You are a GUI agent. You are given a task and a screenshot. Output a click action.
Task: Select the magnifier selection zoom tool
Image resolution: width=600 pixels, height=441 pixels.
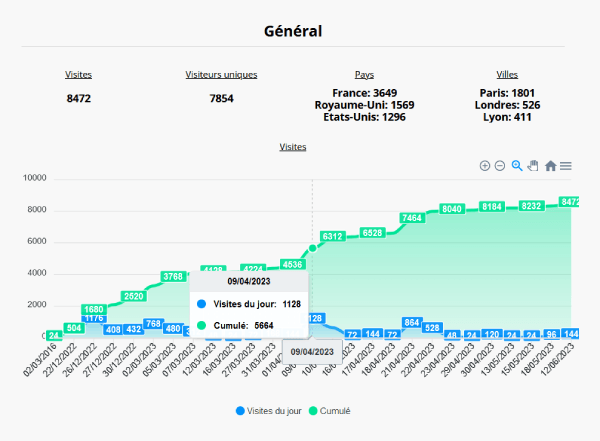click(517, 165)
